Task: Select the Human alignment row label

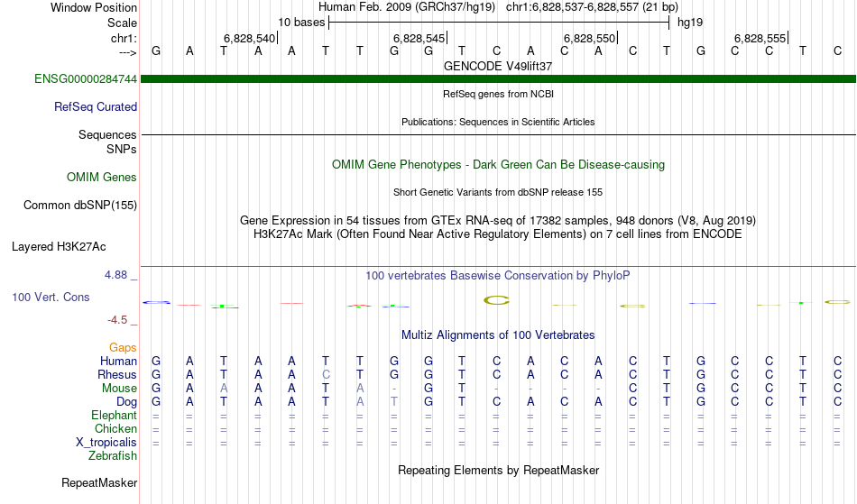Action: pyautogui.click(x=118, y=361)
